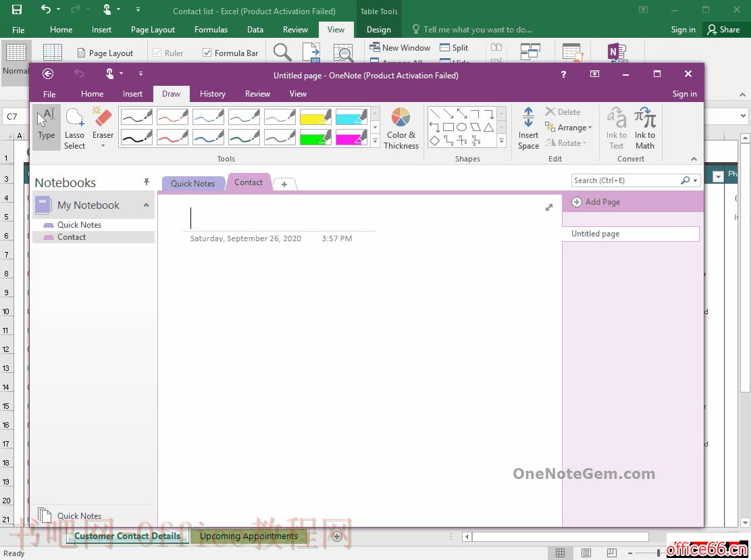
Task: Create a new section with plus tab
Action: click(x=284, y=184)
